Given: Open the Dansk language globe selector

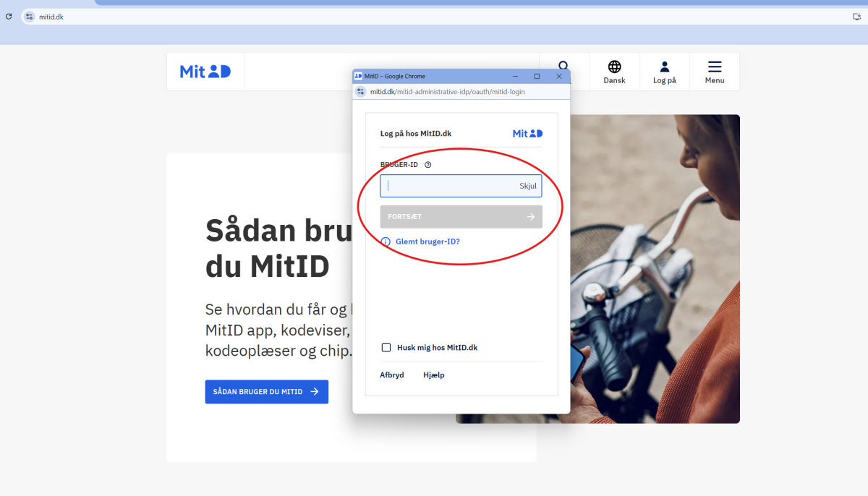Looking at the screenshot, I should [x=614, y=71].
